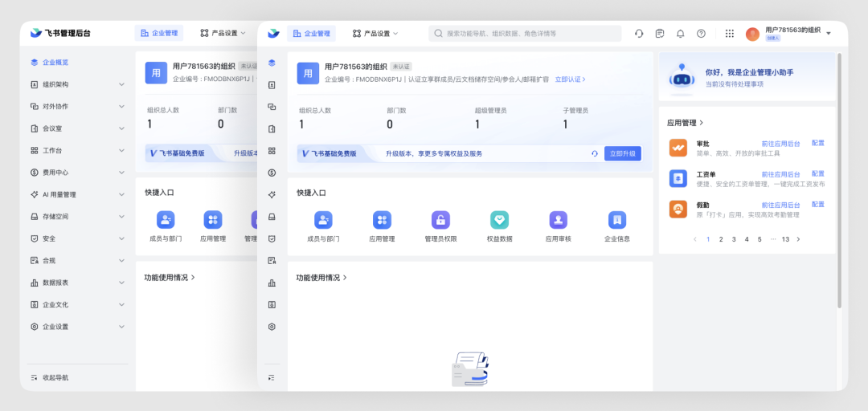
Task: Click the refresh icon beside 立即升级
Action: tap(595, 153)
